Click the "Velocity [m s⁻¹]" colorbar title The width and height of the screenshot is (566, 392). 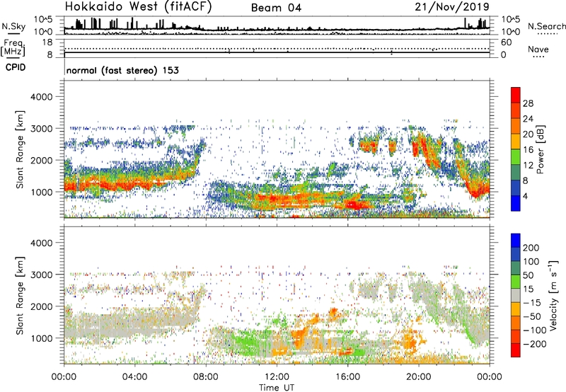[553, 295]
